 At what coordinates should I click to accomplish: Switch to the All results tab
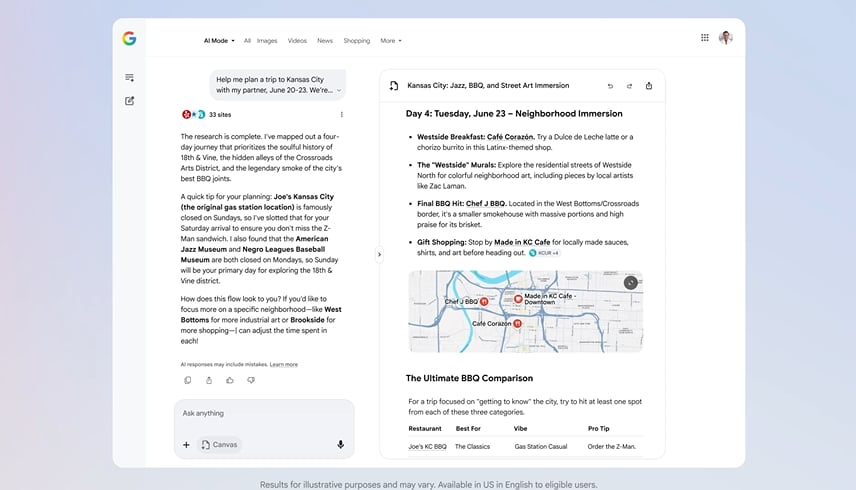pos(247,41)
